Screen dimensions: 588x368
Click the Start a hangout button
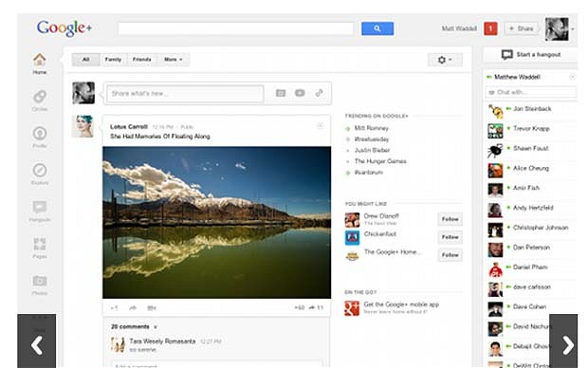coord(530,55)
